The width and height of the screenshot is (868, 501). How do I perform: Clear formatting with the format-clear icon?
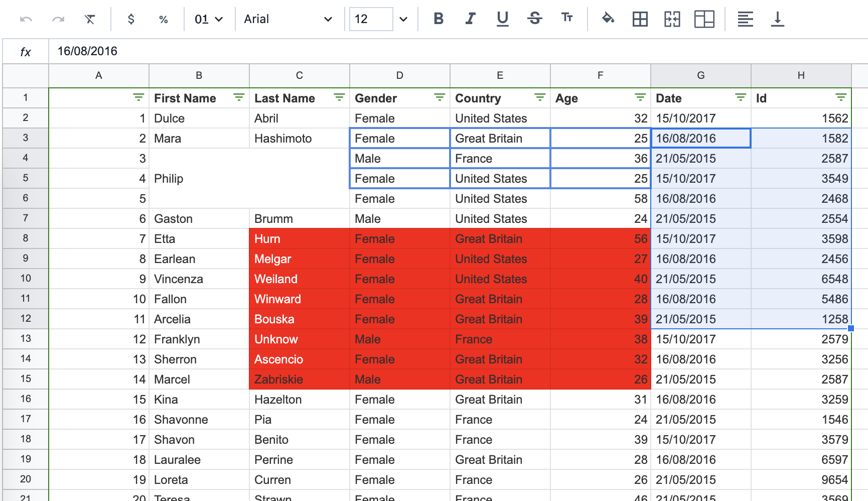(90, 19)
